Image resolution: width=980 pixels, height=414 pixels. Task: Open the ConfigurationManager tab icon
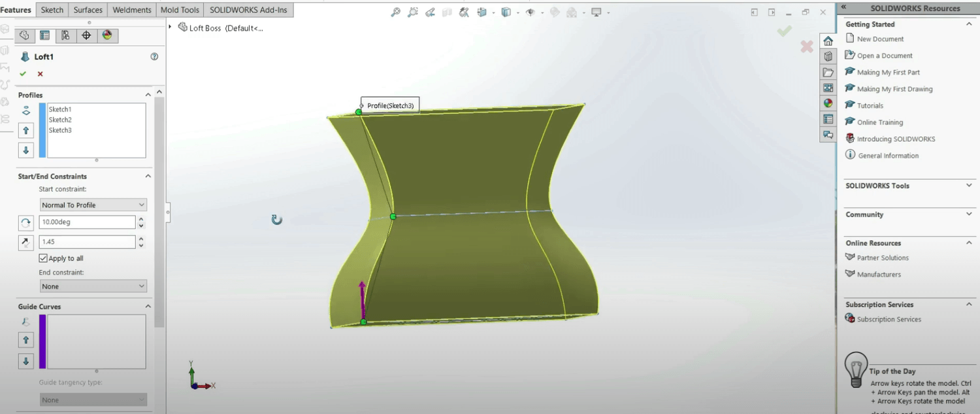pos(65,36)
